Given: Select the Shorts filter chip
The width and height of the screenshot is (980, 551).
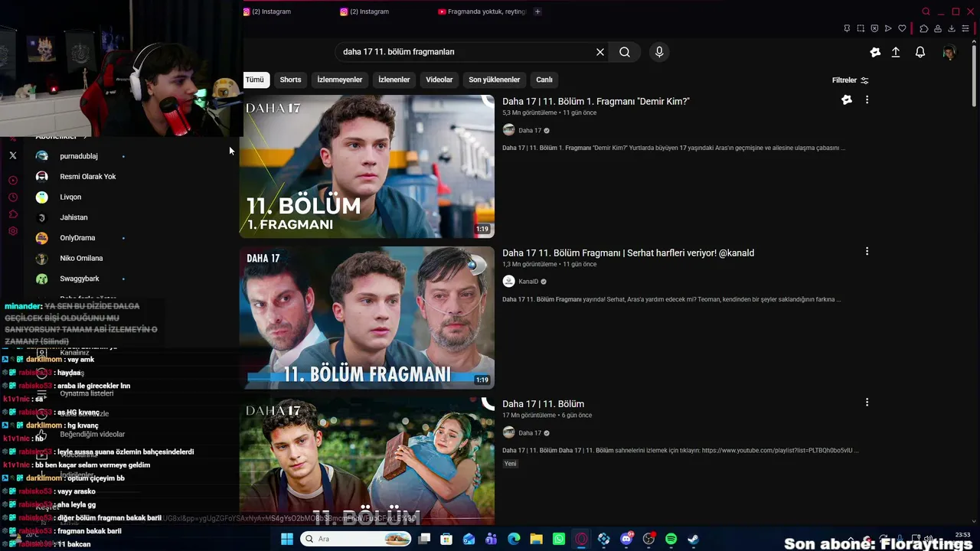Looking at the screenshot, I should 290,80.
